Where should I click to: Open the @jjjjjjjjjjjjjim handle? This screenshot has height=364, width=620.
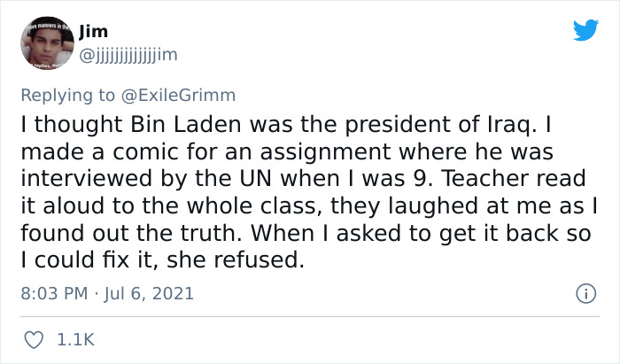pos(128,55)
